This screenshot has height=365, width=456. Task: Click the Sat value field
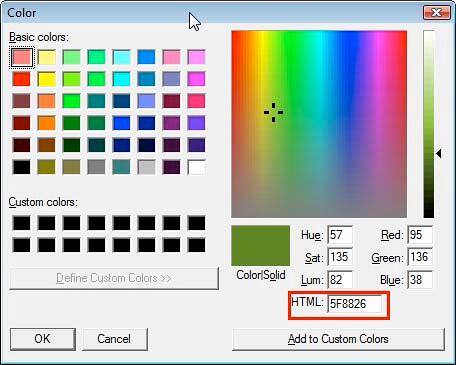[x=340, y=257]
